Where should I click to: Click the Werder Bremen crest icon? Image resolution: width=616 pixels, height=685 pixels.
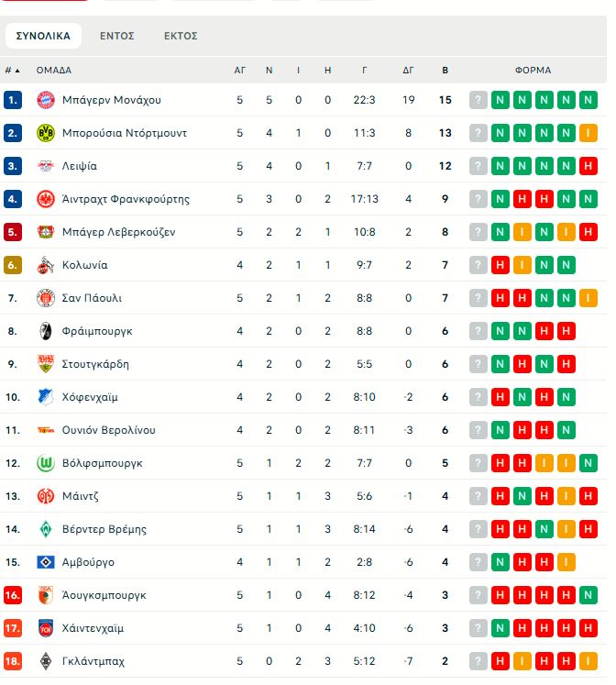point(46,529)
